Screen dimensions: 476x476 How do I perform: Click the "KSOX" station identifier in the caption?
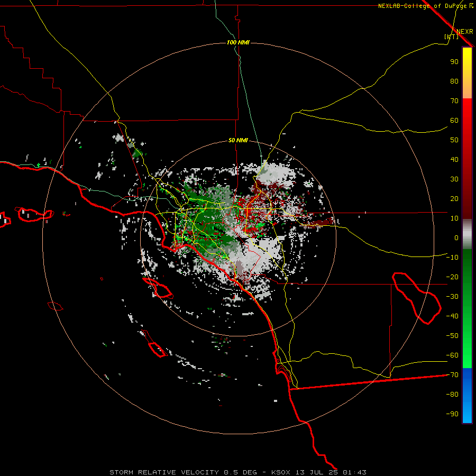281,472
